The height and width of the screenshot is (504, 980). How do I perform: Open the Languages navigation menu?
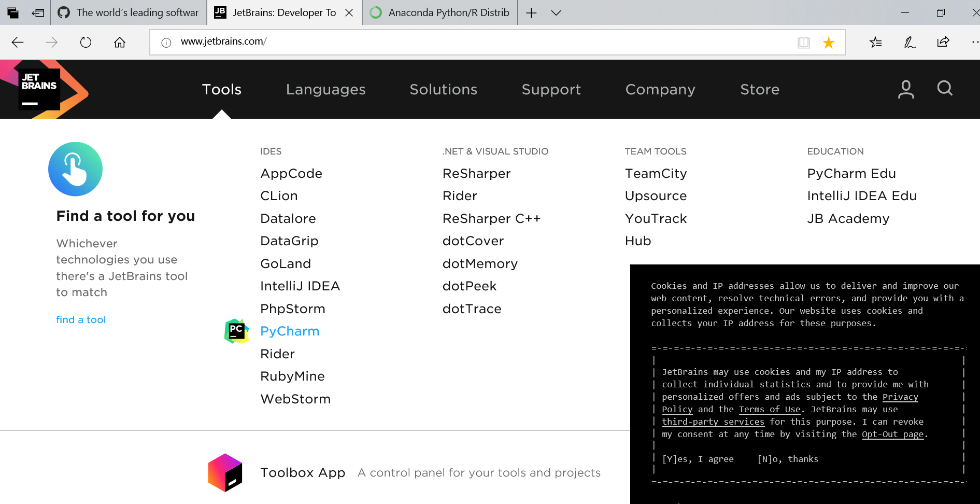point(325,89)
